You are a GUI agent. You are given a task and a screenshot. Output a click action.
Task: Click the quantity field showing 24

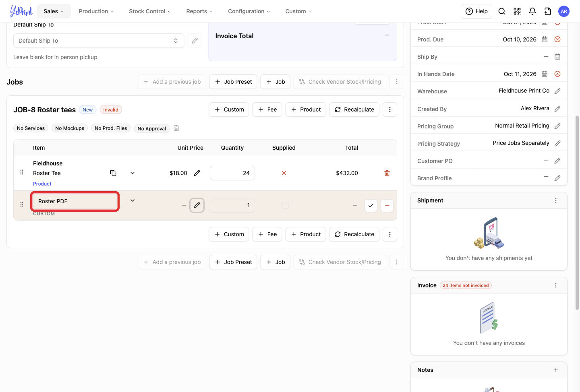(232, 173)
